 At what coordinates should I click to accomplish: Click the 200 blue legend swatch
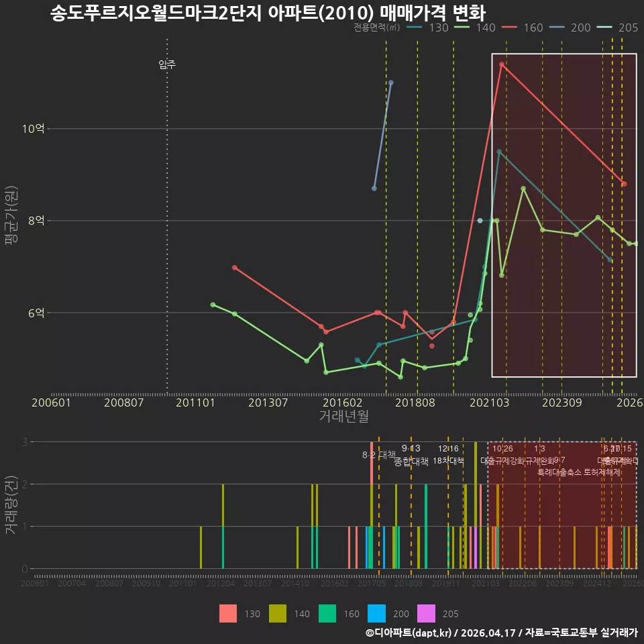pyautogui.click(x=376, y=614)
